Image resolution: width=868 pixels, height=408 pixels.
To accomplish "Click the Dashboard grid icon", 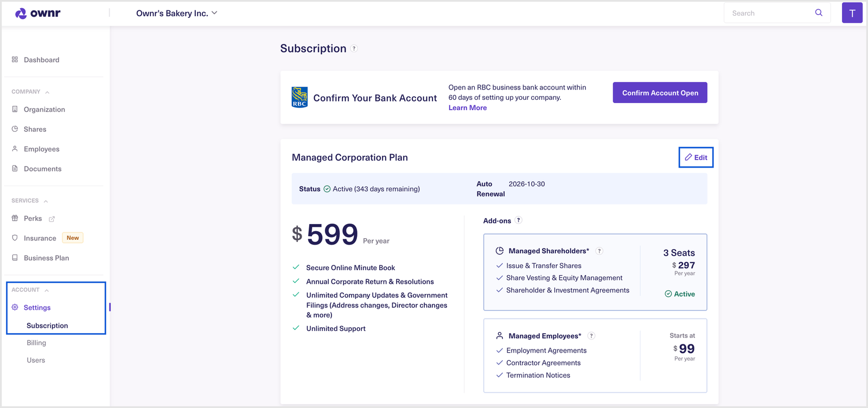I will click(x=15, y=60).
